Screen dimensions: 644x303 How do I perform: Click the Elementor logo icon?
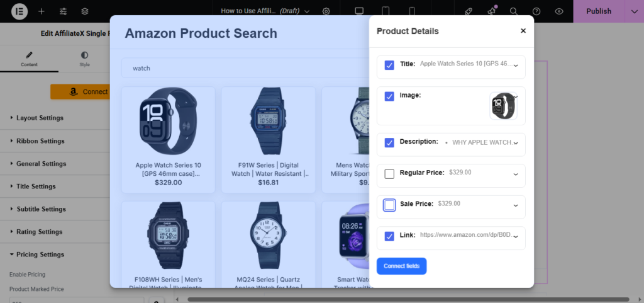coord(18,11)
